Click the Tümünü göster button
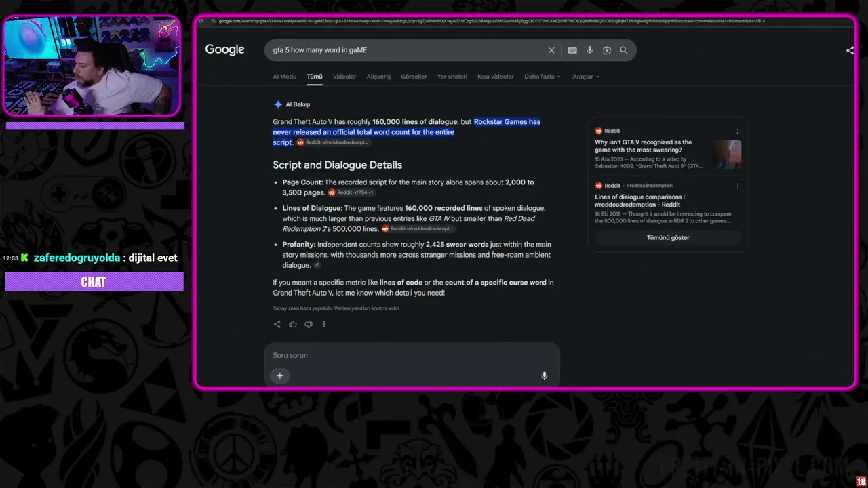Image resolution: width=868 pixels, height=488 pixels. [668, 238]
